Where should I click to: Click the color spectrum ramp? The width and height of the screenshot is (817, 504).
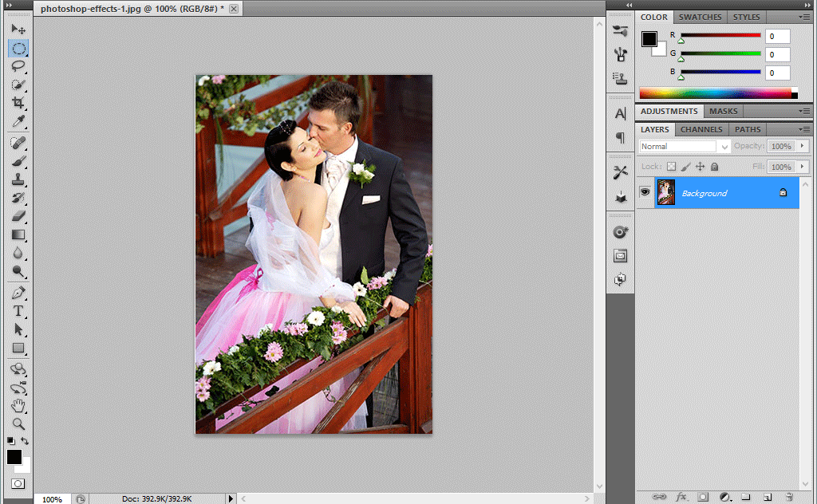[x=718, y=93]
